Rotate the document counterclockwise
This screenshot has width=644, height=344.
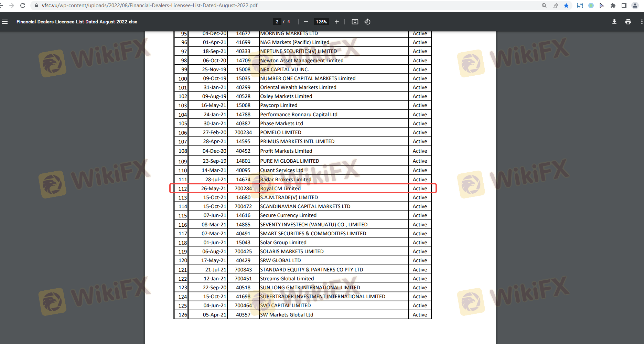coord(367,22)
